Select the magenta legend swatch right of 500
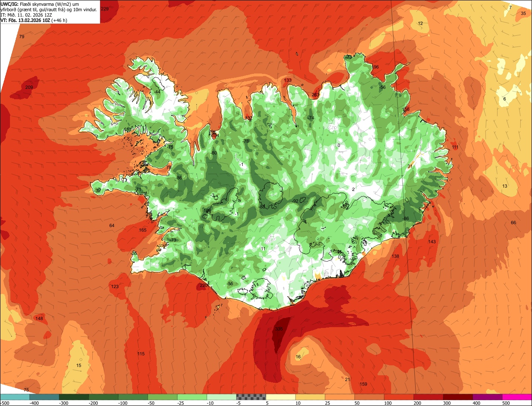This screenshot has height=406, width=532. 517,397
